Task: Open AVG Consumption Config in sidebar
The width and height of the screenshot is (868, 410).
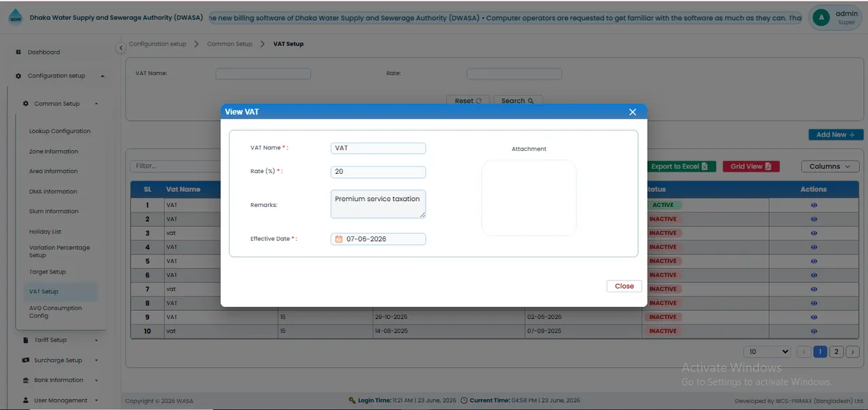Action: [x=56, y=312]
